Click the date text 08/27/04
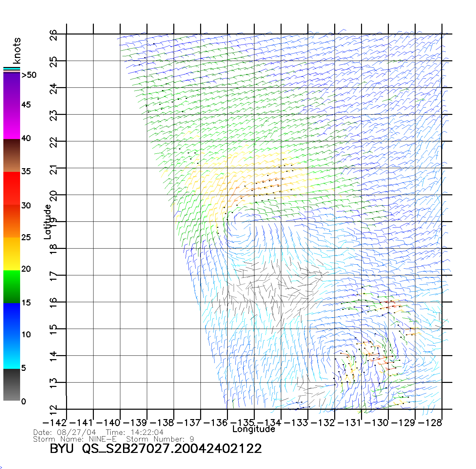Viewport: 476px width, 469px height. click(76, 432)
